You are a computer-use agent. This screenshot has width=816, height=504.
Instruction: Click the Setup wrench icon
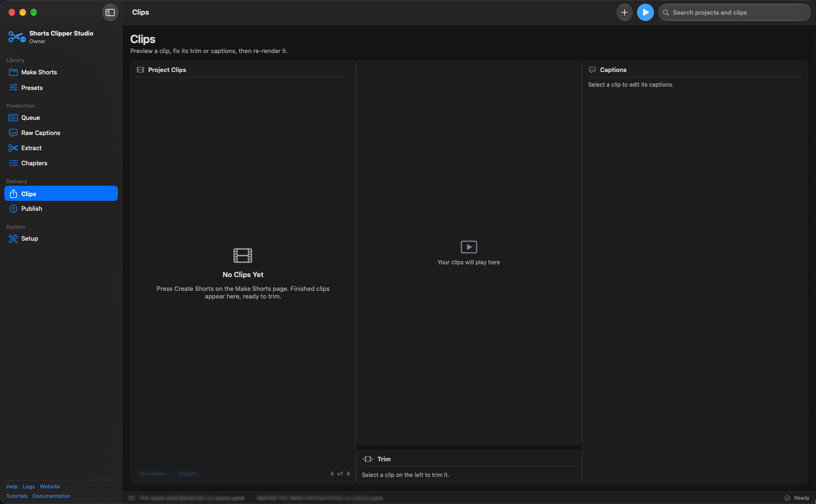[x=13, y=238]
